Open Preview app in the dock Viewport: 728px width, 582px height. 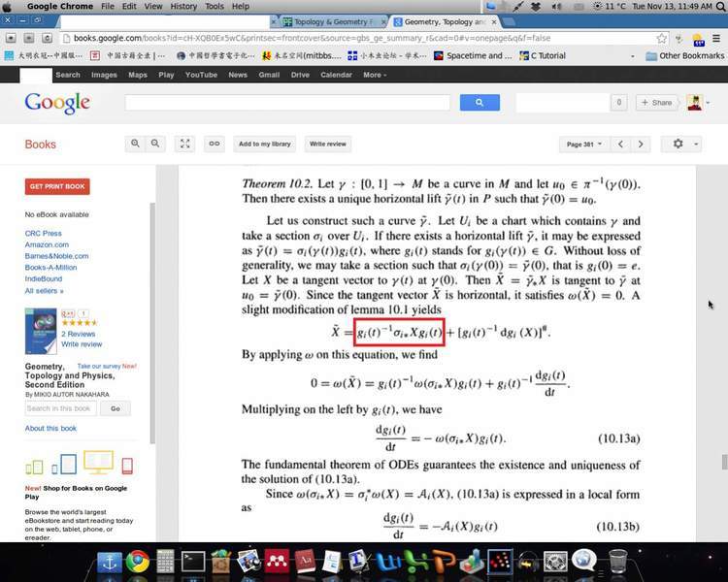click(x=248, y=562)
